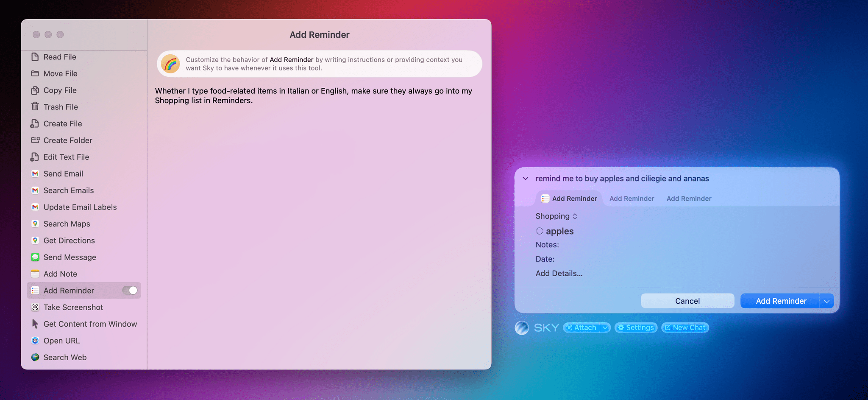
Task: Click the Maps pin icon beside Get Directions
Action: tap(35, 241)
